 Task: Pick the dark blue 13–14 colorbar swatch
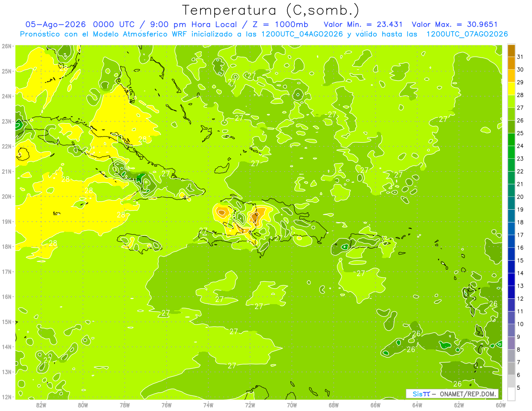click(511, 279)
